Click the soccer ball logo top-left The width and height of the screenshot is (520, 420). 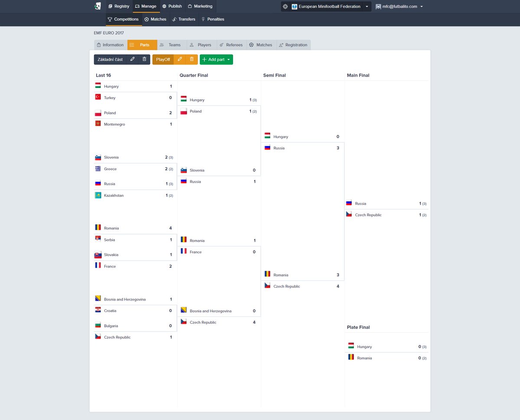[97, 6]
